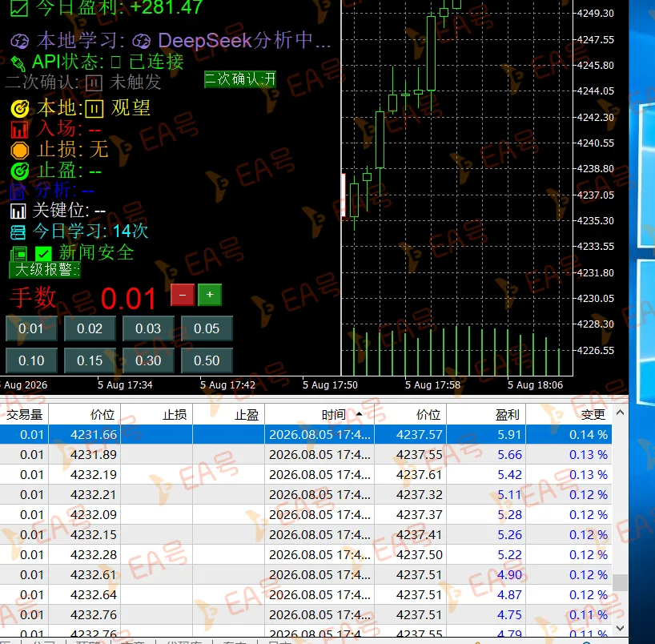Click the closing price 4237.32
Viewport: 655px width, 644px height.
[x=419, y=494]
